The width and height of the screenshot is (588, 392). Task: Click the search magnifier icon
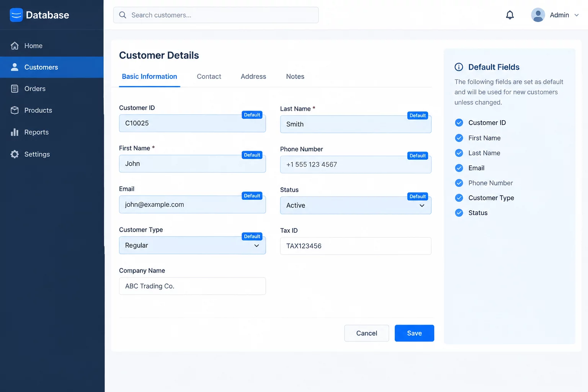pos(122,15)
